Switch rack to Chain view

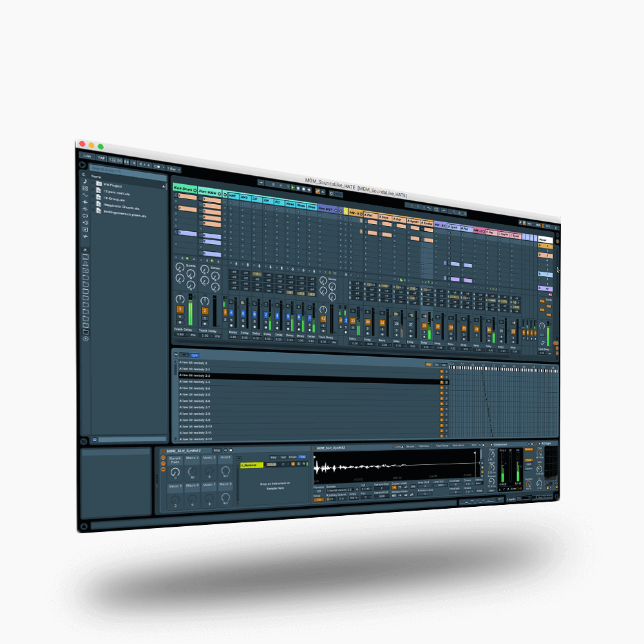point(292,457)
